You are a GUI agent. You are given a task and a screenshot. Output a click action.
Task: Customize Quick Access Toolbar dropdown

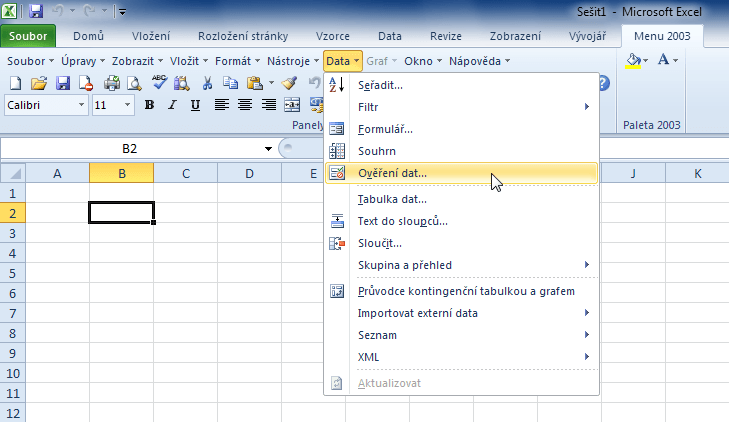pyautogui.click(x=122, y=12)
